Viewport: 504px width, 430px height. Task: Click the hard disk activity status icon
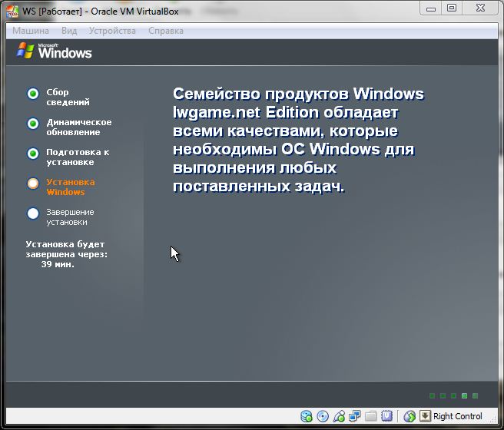point(307,416)
